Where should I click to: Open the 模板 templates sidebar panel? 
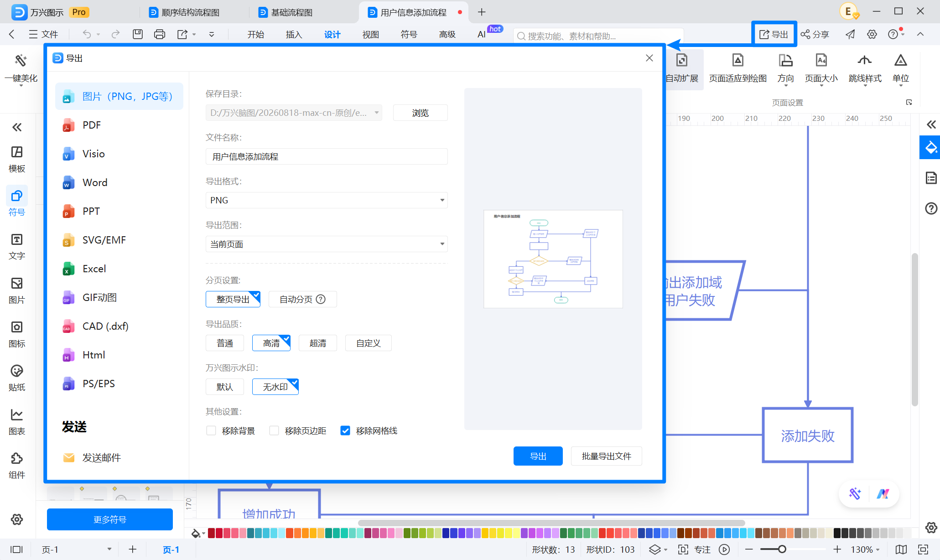17,159
